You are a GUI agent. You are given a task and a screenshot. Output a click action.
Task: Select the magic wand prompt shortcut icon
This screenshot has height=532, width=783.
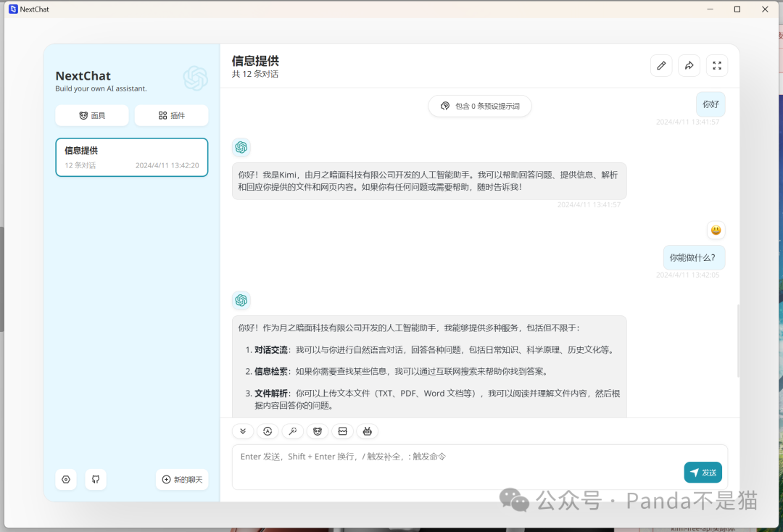pyautogui.click(x=293, y=431)
